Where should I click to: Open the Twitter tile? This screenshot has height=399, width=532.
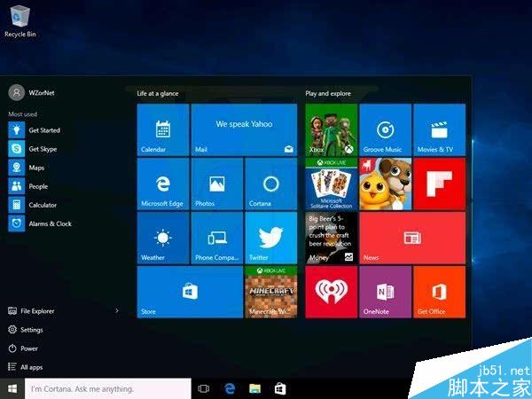(270, 237)
